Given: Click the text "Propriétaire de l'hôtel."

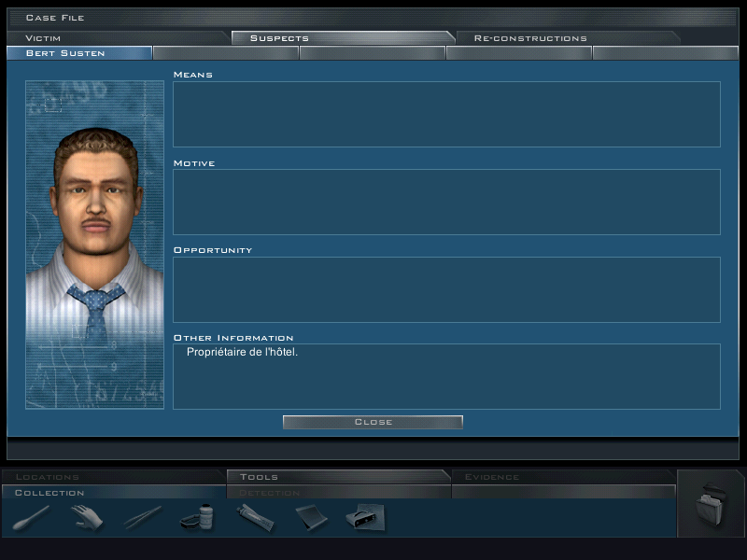Looking at the screenshot, I should coord(242,352).
